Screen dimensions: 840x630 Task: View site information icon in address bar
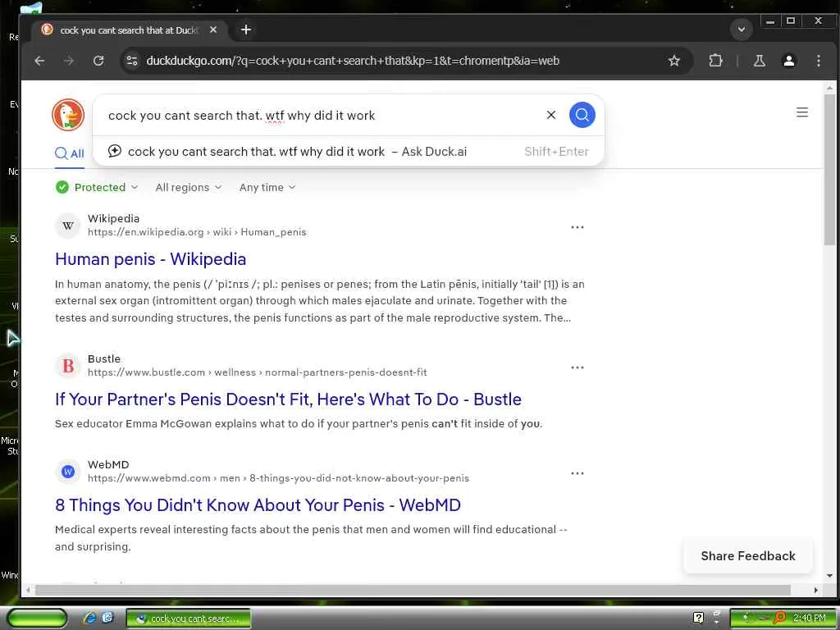pyautogui.click(x=132, y=61)
